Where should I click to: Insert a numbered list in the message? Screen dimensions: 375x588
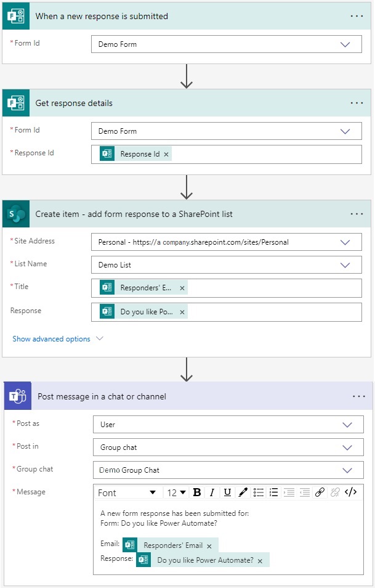tap(273, 492)
